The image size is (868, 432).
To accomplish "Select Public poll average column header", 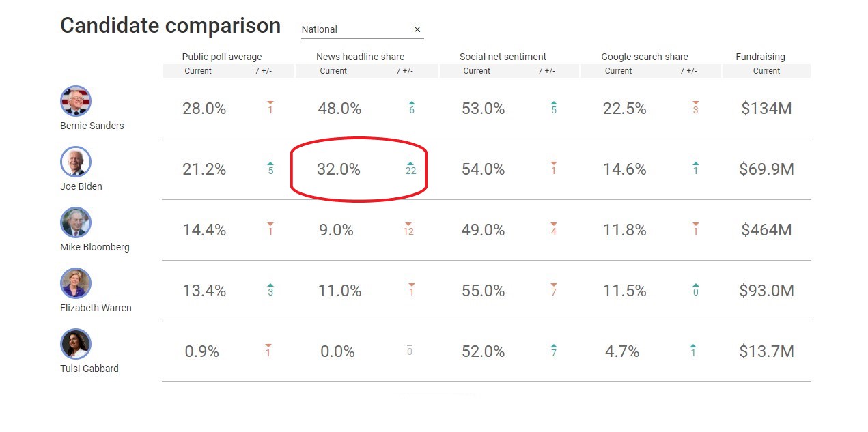I will tap(221, 57).
